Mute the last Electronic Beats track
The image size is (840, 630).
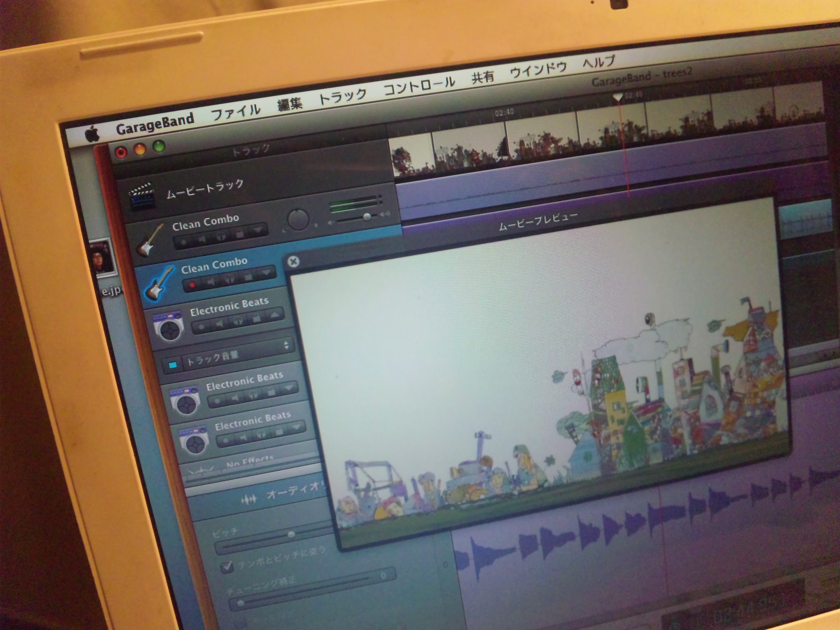[244, 437]
